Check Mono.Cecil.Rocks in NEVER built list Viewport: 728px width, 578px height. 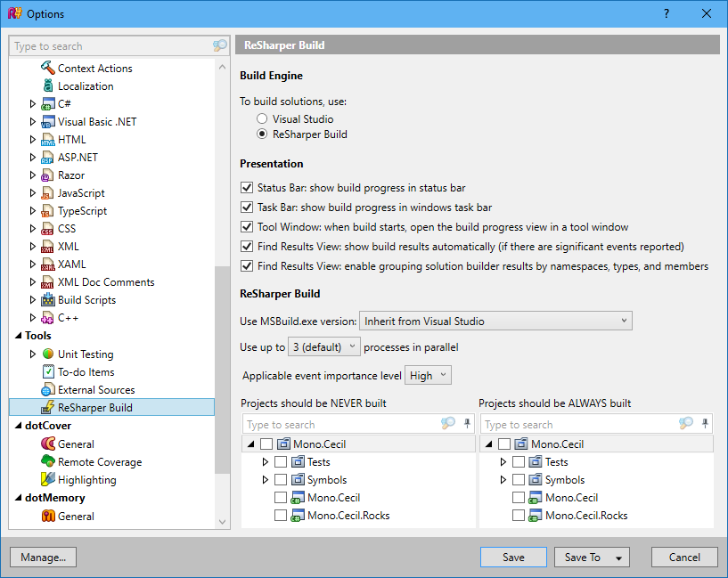[x=281, y=516]
